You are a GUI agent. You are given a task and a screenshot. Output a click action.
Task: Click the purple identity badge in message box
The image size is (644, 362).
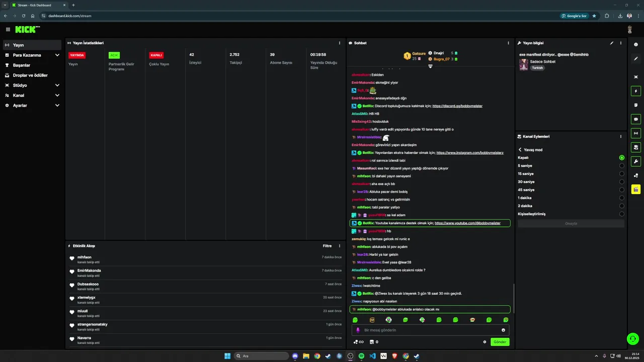tap(358, 330)
